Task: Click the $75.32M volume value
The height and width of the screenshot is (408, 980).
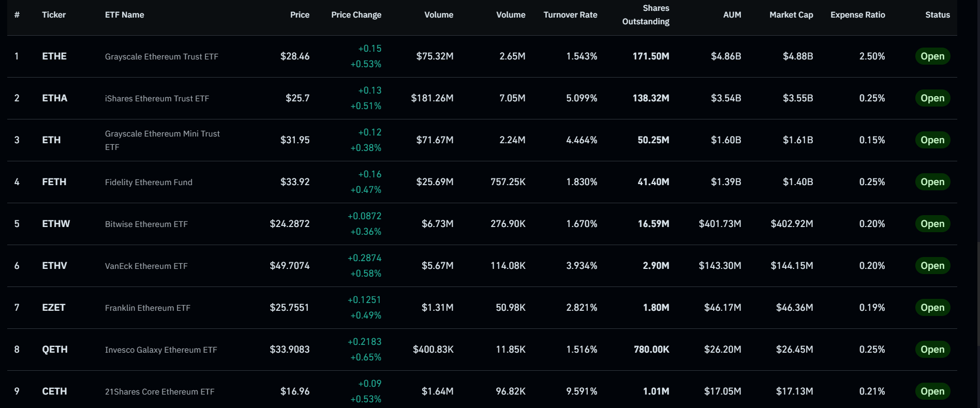Action: click(435, 56)
